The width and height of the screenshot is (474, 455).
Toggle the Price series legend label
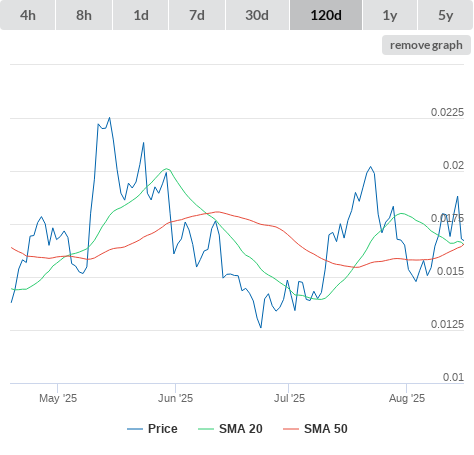click(163, 429)
